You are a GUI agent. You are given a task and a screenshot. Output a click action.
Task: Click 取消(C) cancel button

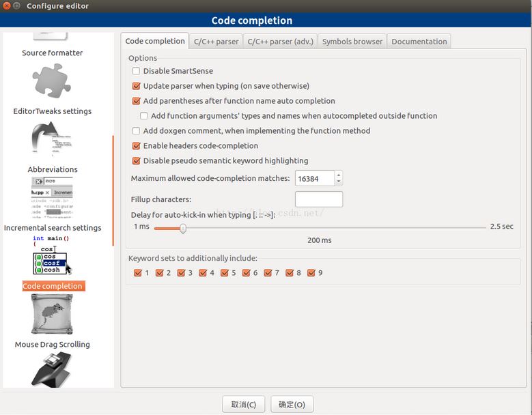coord(244,405)
